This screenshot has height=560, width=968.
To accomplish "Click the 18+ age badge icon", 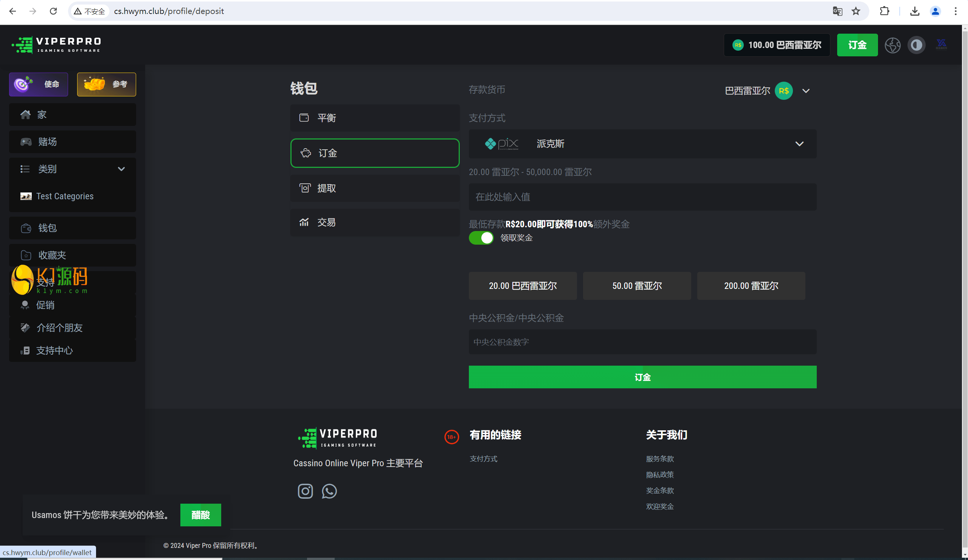I will click(451, 437).
